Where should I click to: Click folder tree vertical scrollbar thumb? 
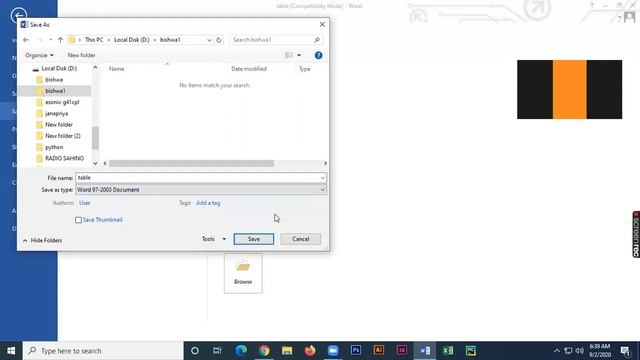(95, 138)
